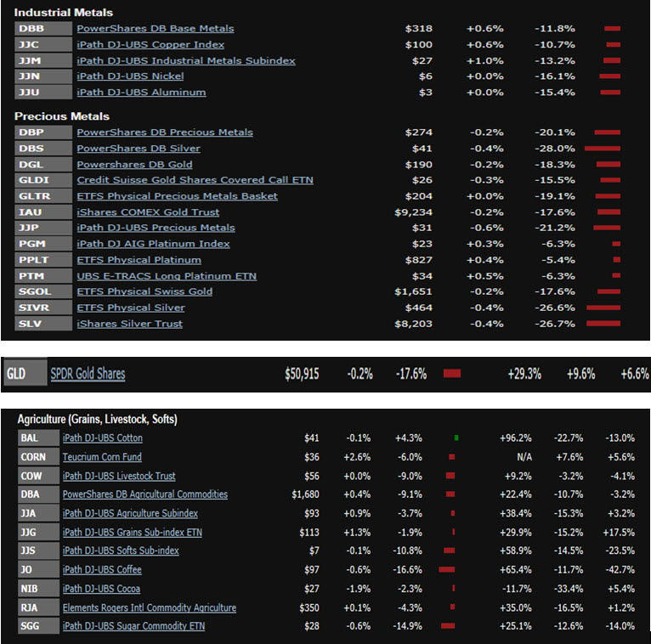This screenshot has width=651, height=644.
Task: Click the SLV red performance bar
Action: point(603,324)
